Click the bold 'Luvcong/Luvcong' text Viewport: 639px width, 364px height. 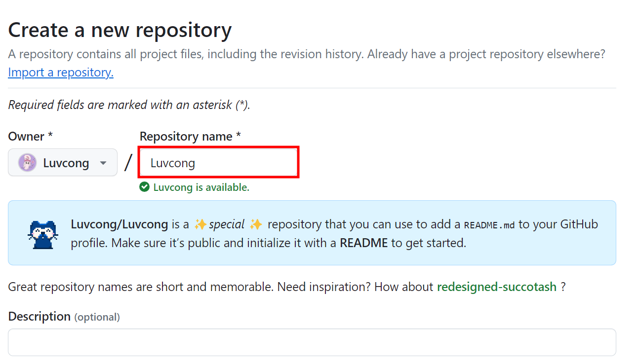click(x=120, y=224)
